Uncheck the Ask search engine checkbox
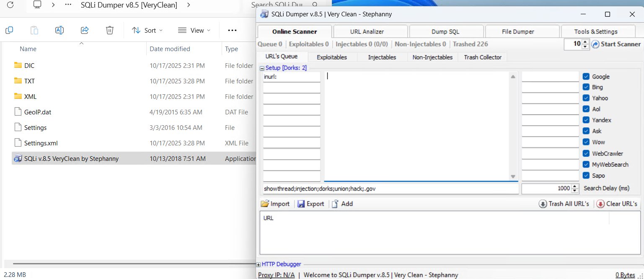644x279 pixels. (x=586, y=131)
